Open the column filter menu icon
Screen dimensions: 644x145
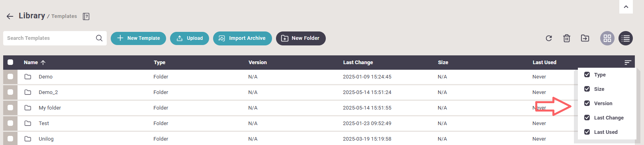tap(628, 63)
